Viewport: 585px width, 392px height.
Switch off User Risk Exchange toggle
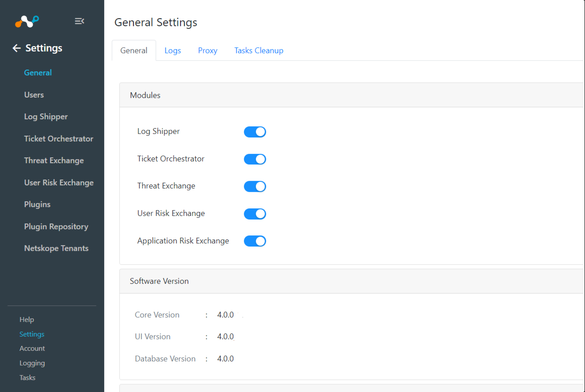(255, 214)
